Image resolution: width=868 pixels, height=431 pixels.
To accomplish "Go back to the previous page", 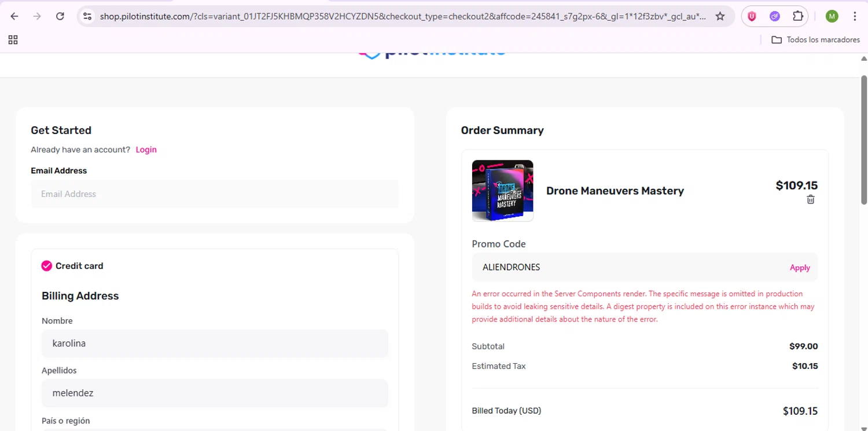I will [x=14, y=16].
